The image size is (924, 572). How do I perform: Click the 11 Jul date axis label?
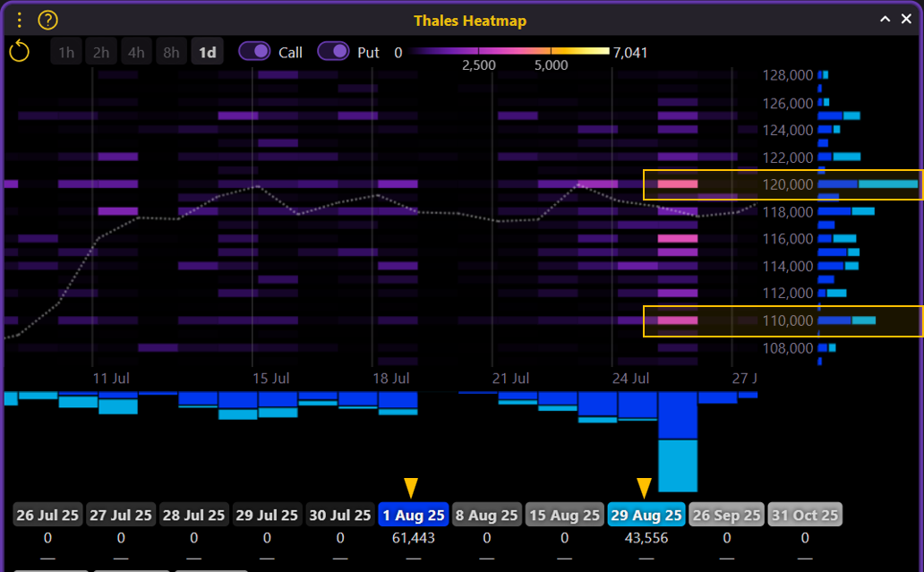tap(111, 378)
